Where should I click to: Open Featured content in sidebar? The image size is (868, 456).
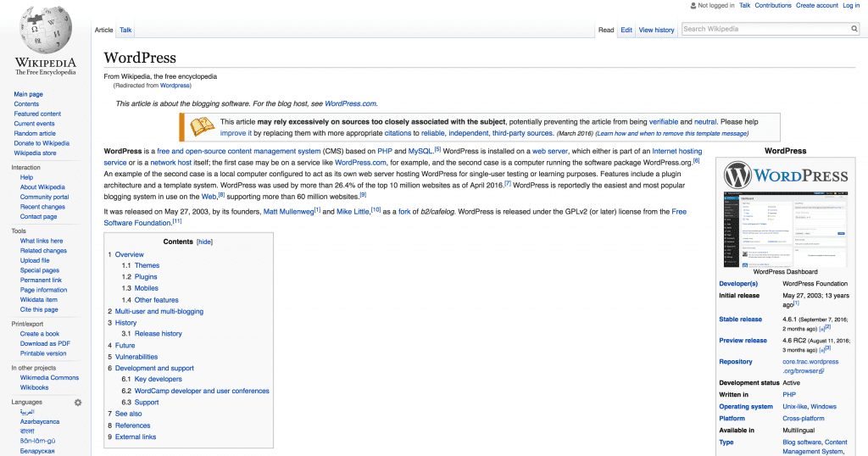pos(37,114)
